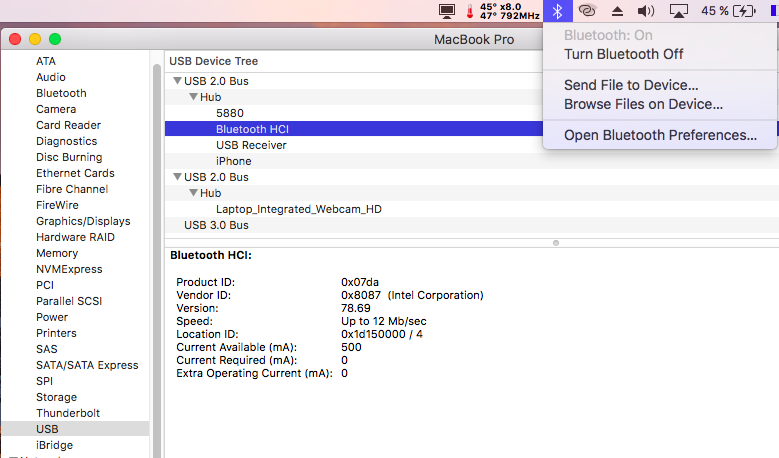Select iBridge in the sidebar

[54, 445]
